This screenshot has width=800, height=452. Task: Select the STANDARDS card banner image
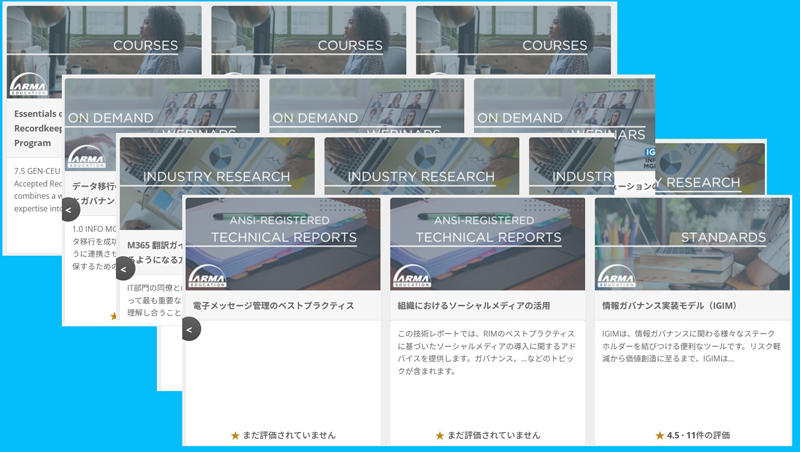click(692, 244)
